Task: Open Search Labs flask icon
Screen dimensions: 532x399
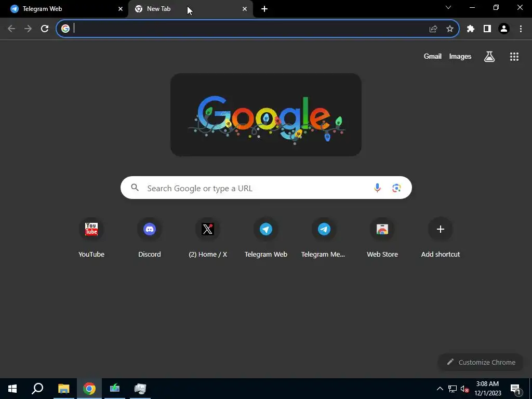Action: (489, 57)
